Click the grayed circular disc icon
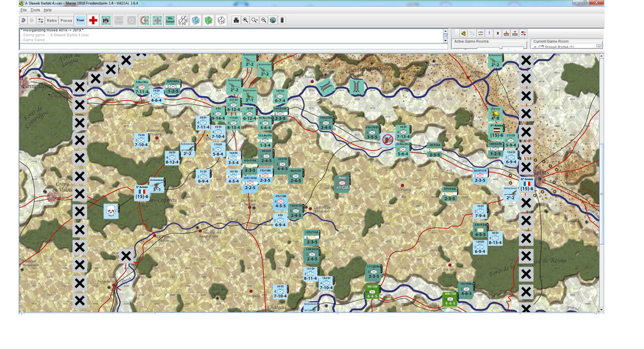The image size is (644, 349). (132, 21)
